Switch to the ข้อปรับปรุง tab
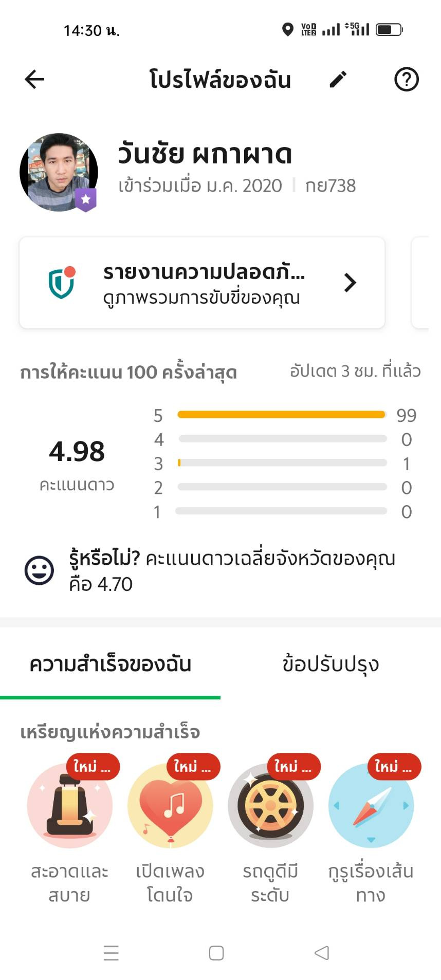Viewport: 441px width, 980px height. tap(330, 664)
